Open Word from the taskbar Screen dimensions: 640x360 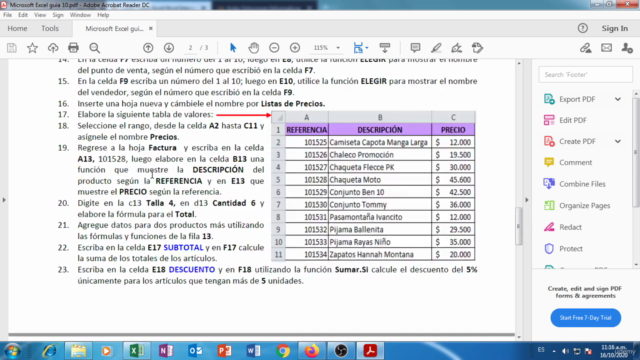coord(253,351)
